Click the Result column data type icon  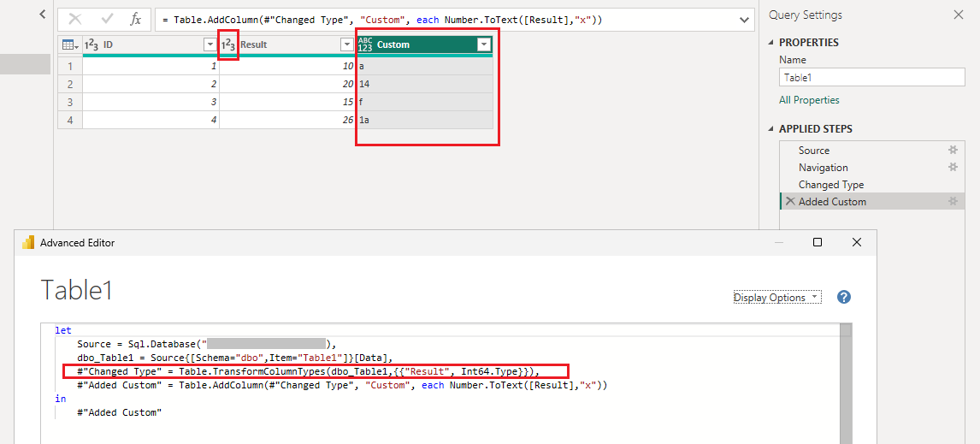pos(228,45)
